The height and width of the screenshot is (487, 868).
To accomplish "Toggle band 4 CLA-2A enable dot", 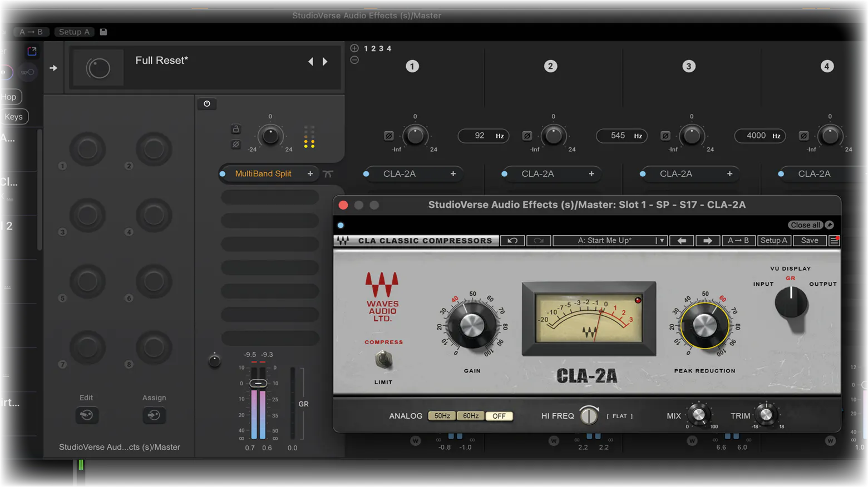I will pyautogui.click(x=781, y=174).
